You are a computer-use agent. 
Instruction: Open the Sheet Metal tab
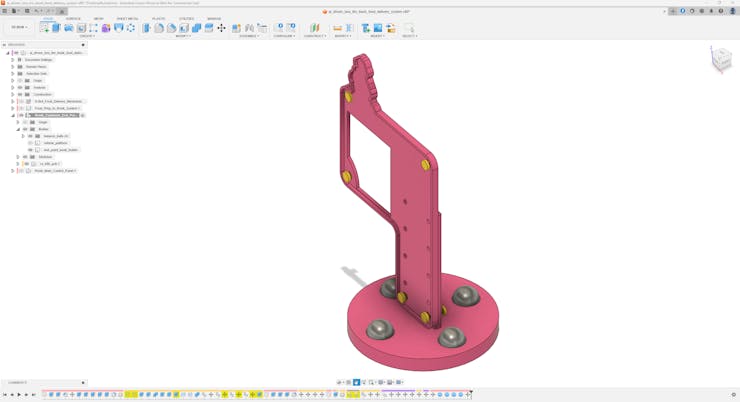click(127, 18)
